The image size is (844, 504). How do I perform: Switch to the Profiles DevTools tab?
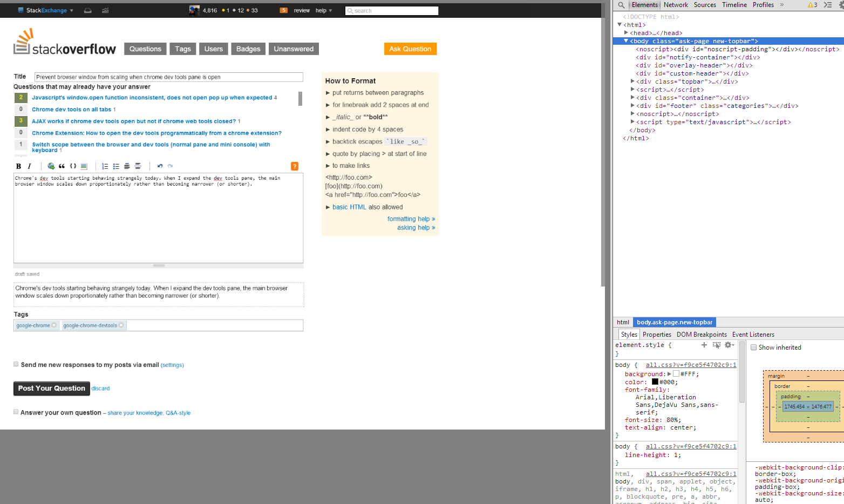pos(763,5)
